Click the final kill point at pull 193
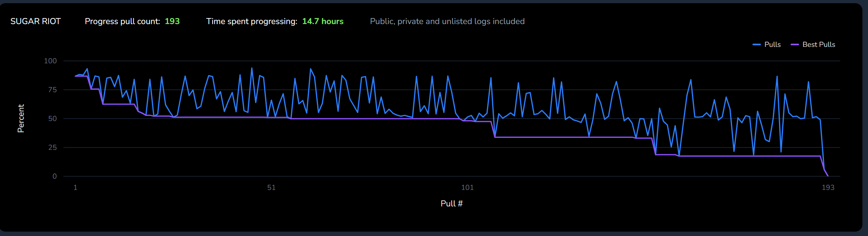 pyautogui.click(x=828, y=176)
